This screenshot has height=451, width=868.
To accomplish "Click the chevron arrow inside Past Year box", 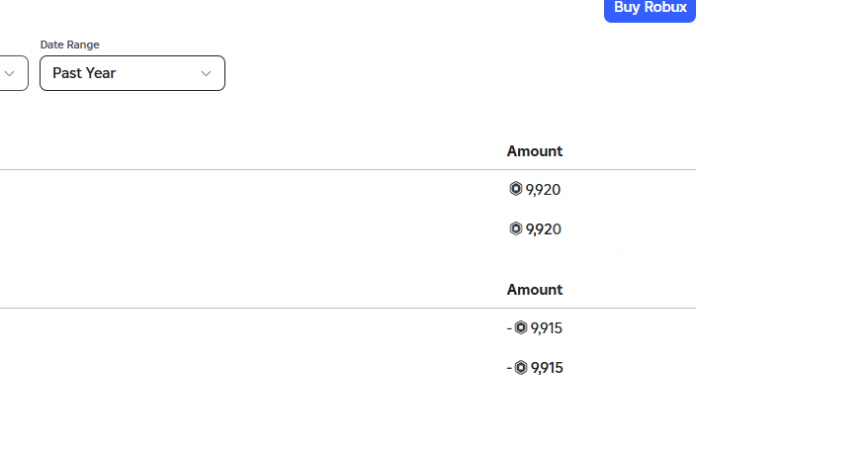I will 206,74.
